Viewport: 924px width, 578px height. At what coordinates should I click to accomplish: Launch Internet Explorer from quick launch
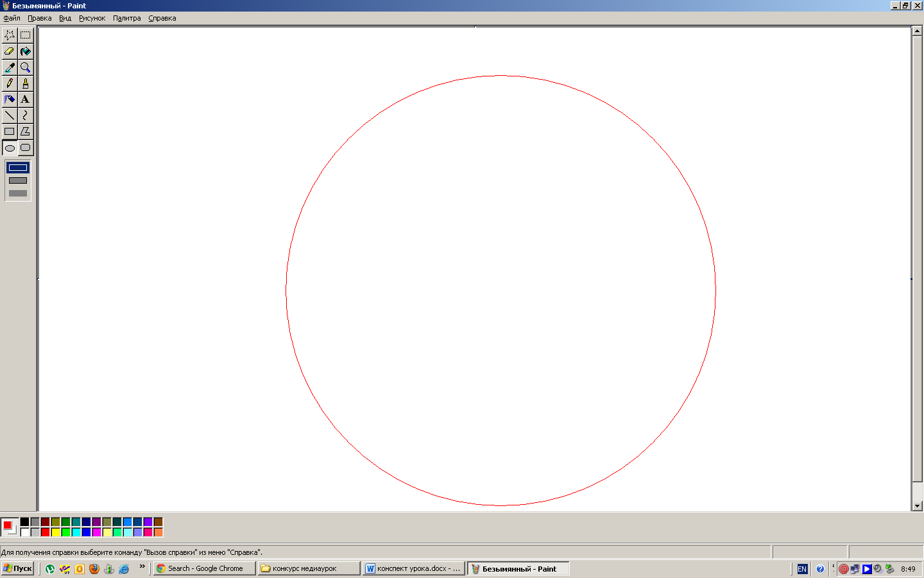pos(124,568)
